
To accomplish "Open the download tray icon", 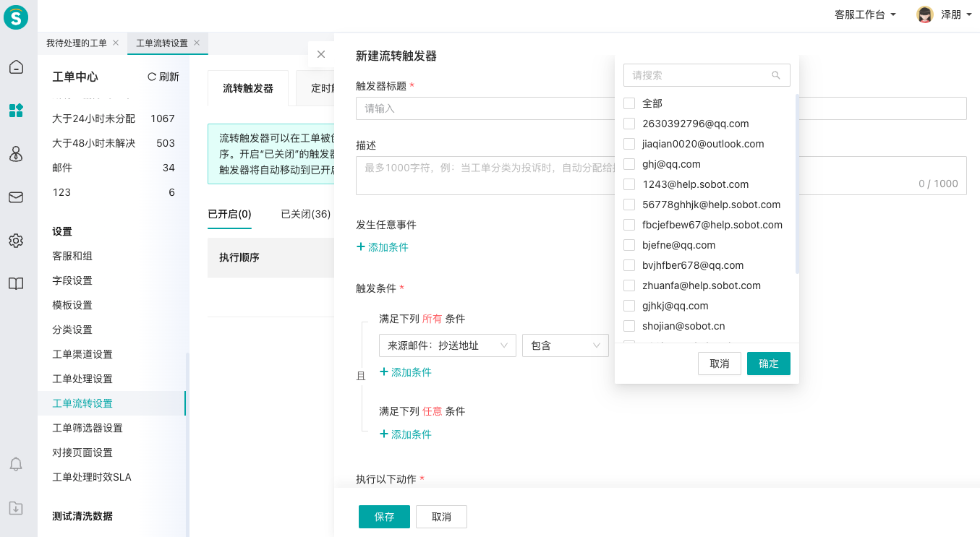I will tap(16, 508).
